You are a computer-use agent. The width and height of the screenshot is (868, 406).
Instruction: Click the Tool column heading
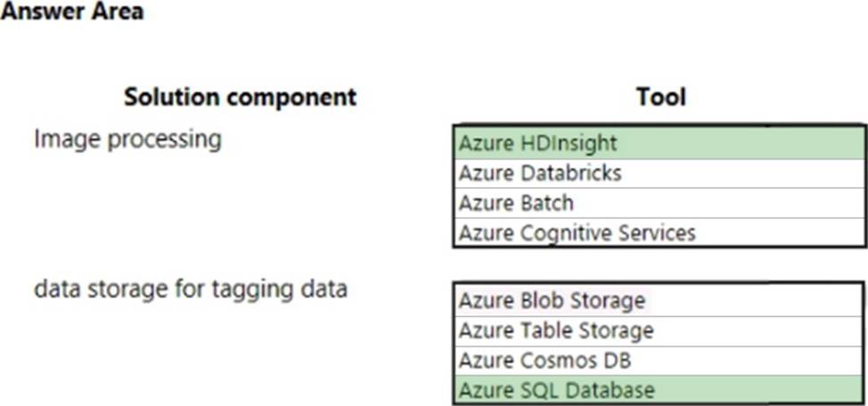(661, 97)
